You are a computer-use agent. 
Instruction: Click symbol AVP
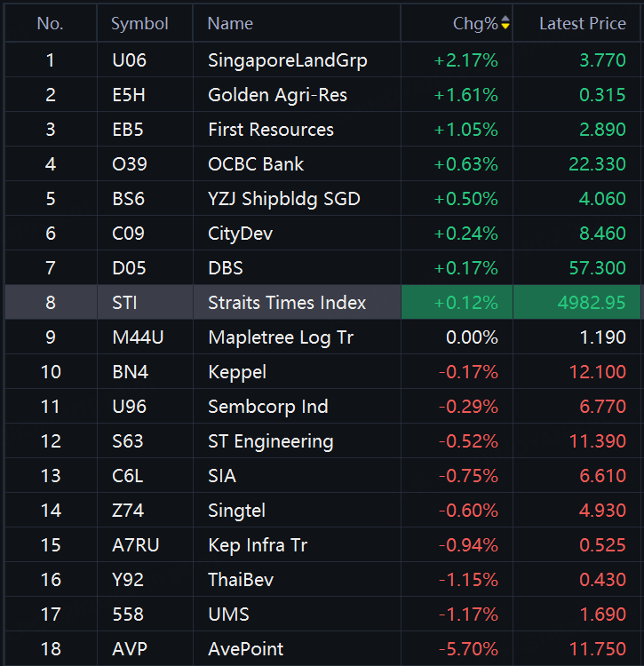tap(130, 649)
